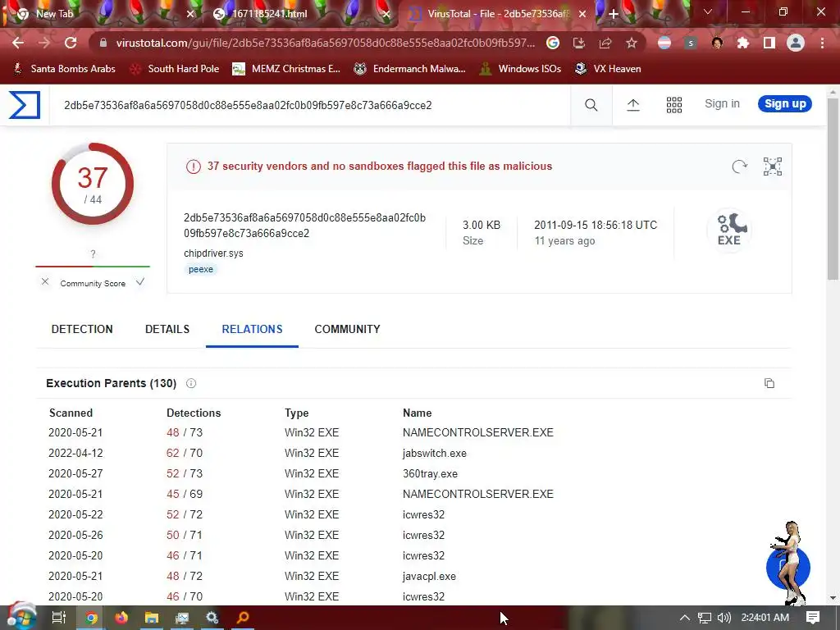
Task: Vote harmless with the Community Score checkmark
Action: (139, 282)
